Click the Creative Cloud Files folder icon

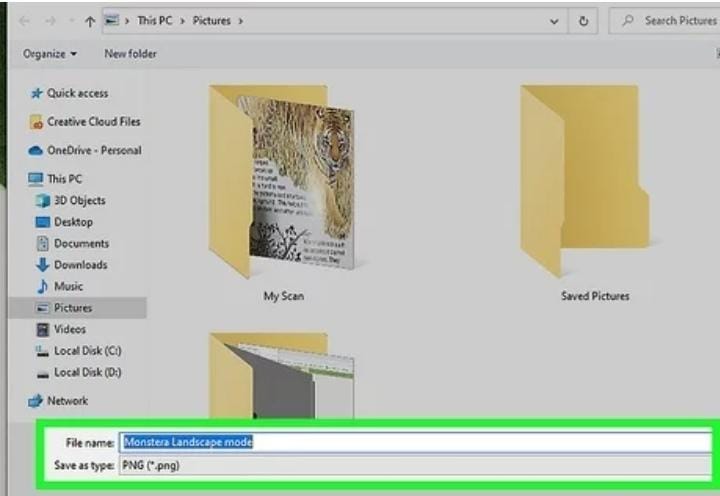36,122
